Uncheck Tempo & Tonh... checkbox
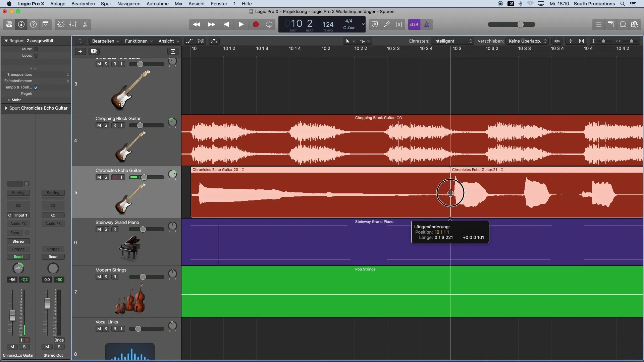Image resolution: width=644 pixels, height=362 pixels. pyautogui.click(x=36, y=87)
